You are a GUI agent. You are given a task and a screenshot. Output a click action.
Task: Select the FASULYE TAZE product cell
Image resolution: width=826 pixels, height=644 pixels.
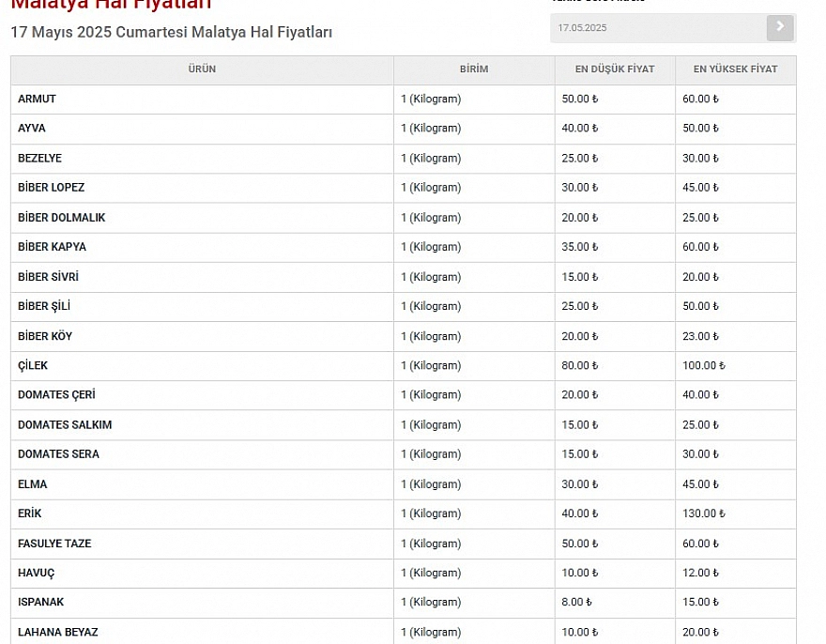(202, 544)
